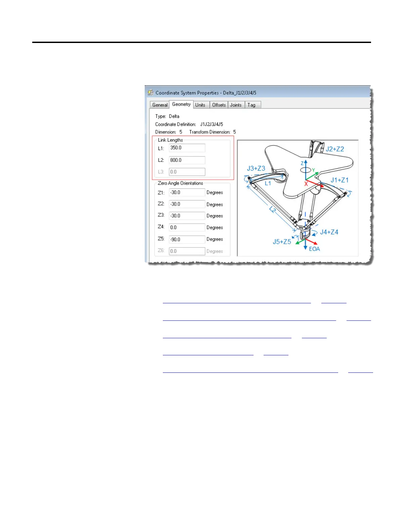Screen dimensions: 411x532
Task: Go to the Offsets tab
Action: 219,105
